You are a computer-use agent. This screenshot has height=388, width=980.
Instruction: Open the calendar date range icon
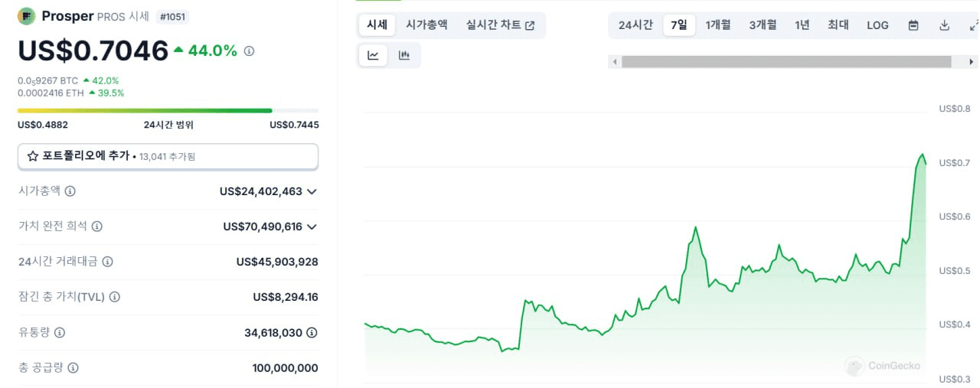tap(913, 25)
